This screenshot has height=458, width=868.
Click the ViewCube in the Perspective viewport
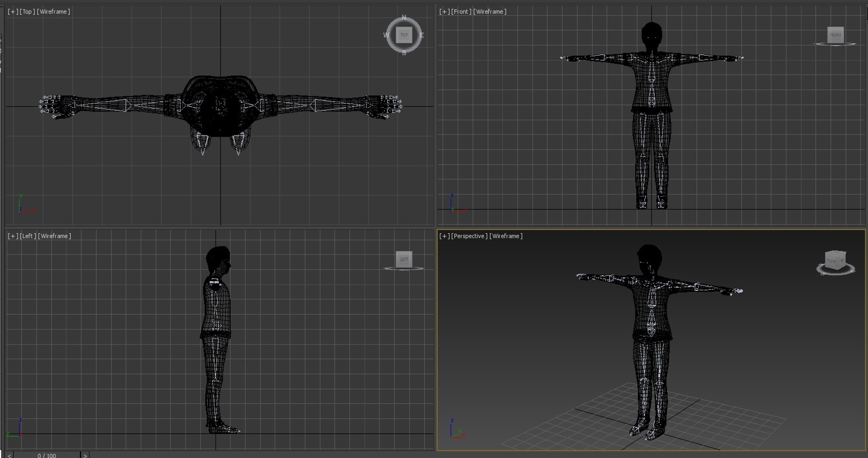coord(835,260)
